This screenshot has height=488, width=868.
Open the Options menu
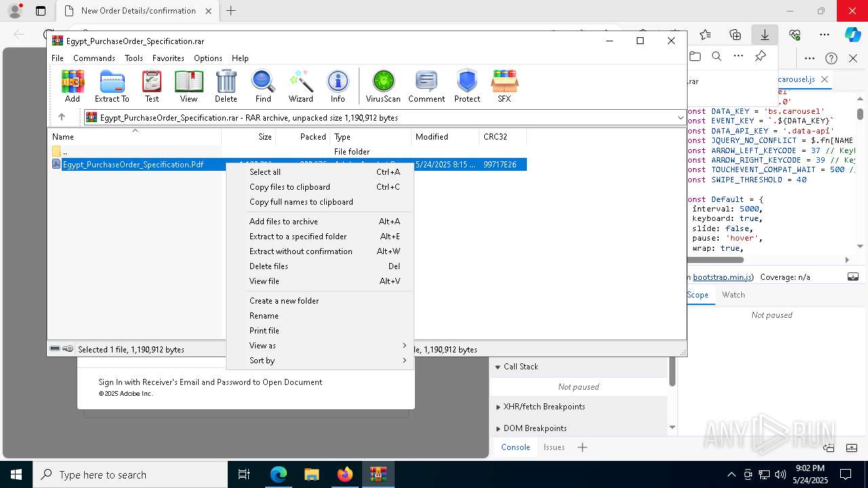coord(208,58)
